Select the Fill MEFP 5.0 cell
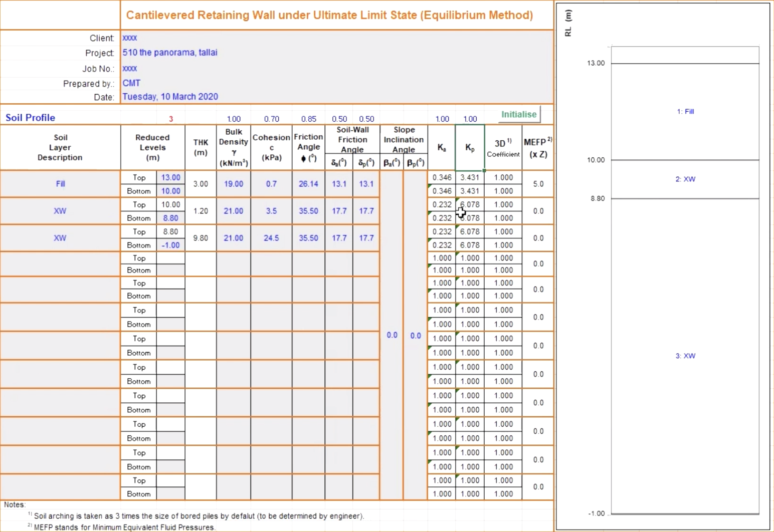 538,184
